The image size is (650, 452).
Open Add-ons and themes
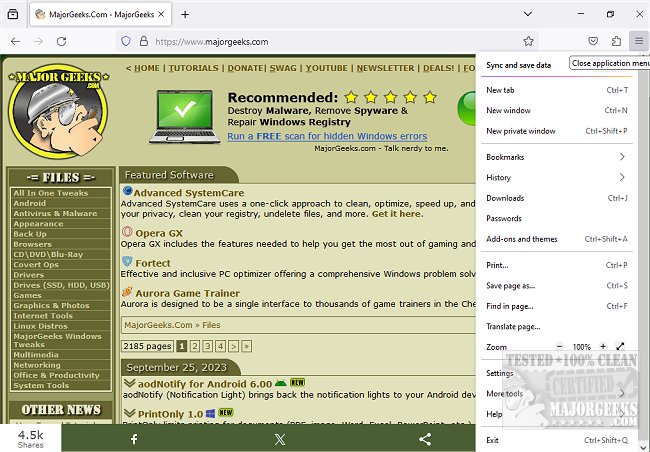(557, 239)
